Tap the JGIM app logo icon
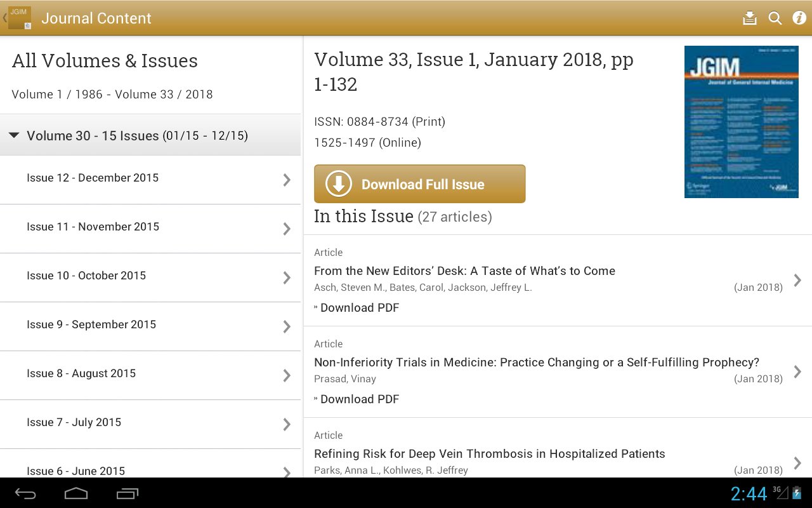This screenshot has height=508, width=812. [x=19, y=18]
